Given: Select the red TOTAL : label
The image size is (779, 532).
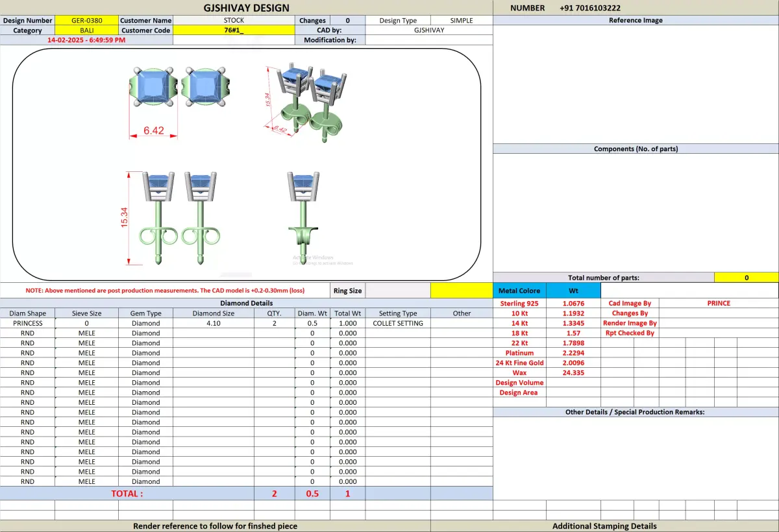Looking at the screenshot, I should [x=127, y=493].
